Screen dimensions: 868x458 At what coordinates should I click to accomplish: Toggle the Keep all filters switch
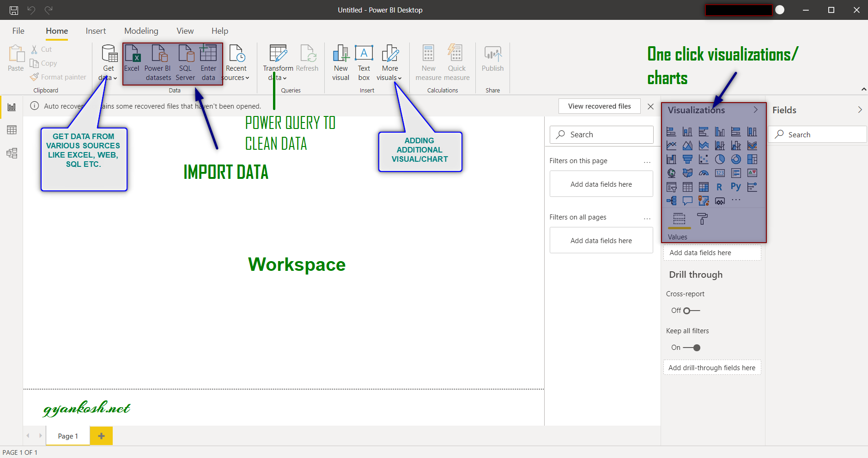click(692, 348)
